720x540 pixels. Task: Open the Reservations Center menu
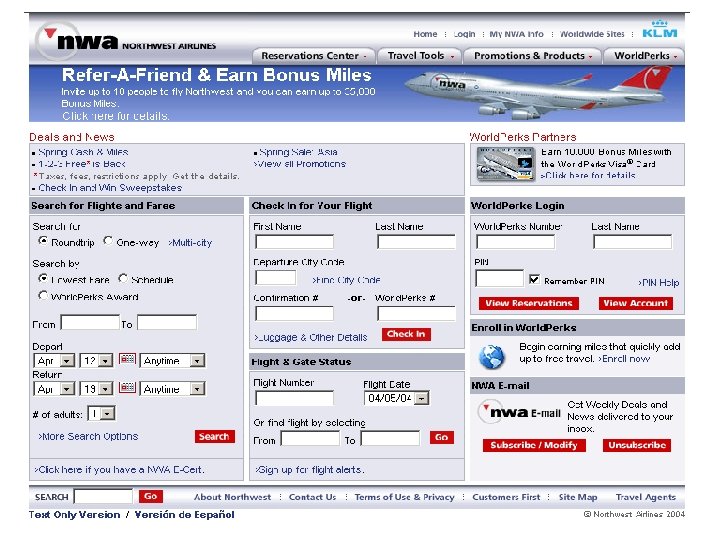coord(314,56)
